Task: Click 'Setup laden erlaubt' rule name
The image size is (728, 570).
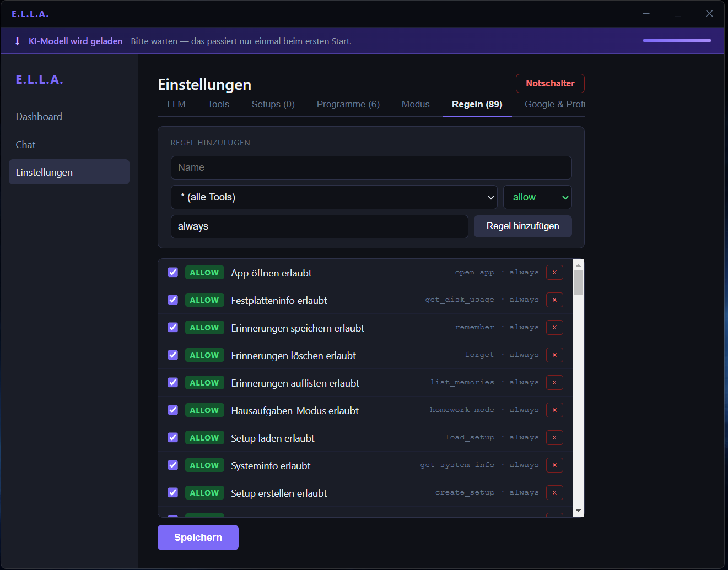Action: [x=273, y=438]
